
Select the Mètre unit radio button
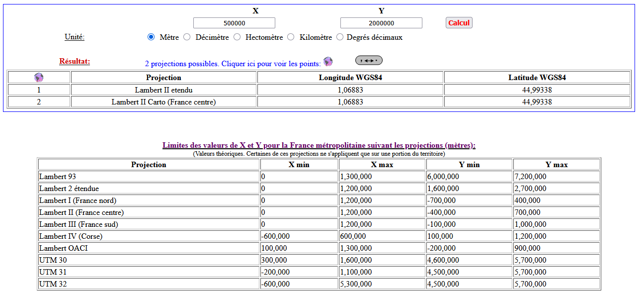tap(151, 37)
